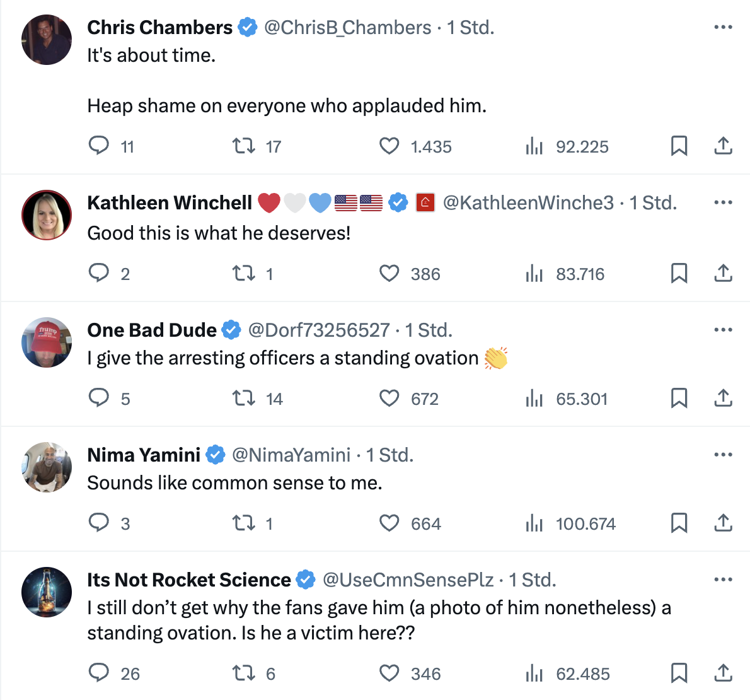Image resolution: width=750 pixels, height=700 pixels.
Task: Like Nima Yamini's tweet
Action: tap(389, 523)
